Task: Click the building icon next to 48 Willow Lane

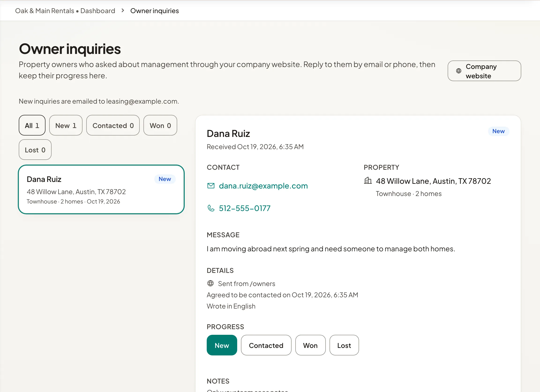Action: coord(368,181)
